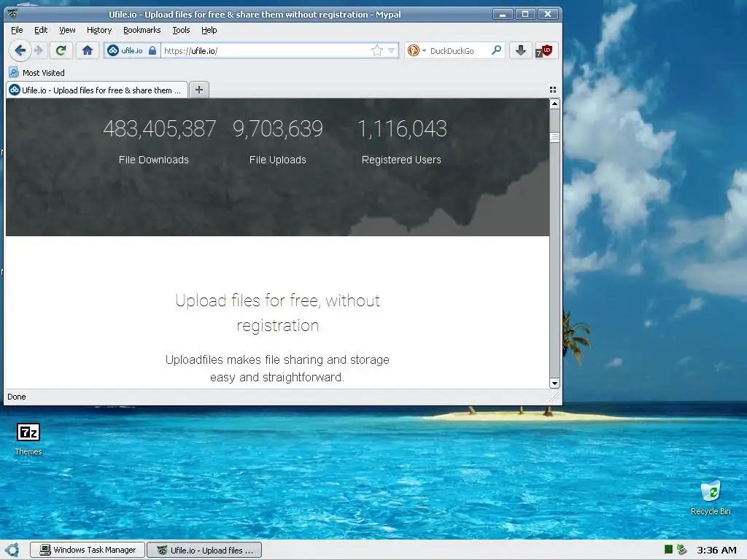
Task: Minimize the Mypal browser window
Action: (502, 15)
